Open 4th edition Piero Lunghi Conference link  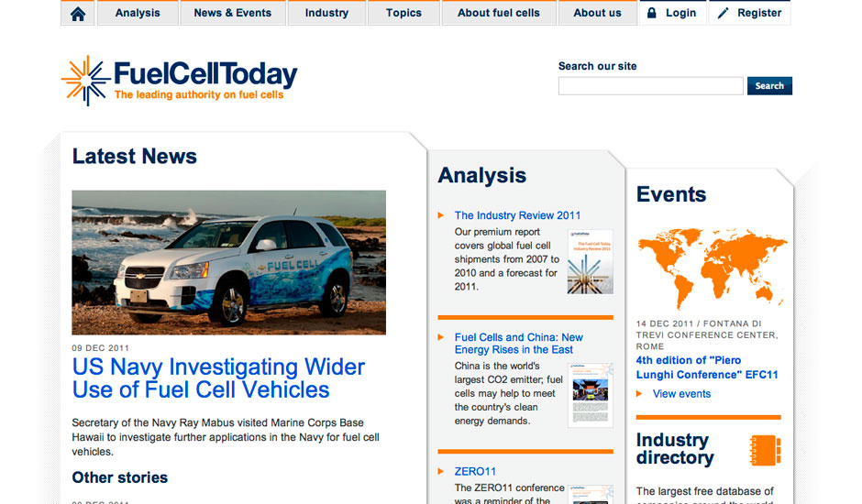(x=707, y=367)
